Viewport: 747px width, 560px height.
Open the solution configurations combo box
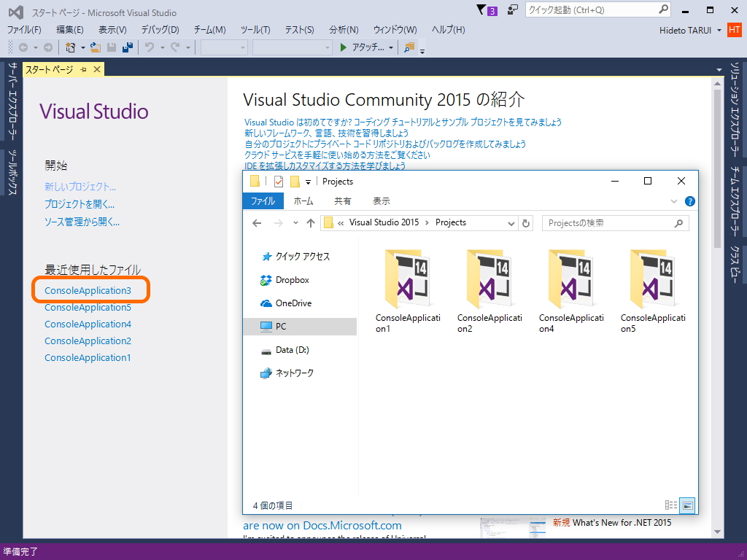pyautogui.click(x=224, y=47)
